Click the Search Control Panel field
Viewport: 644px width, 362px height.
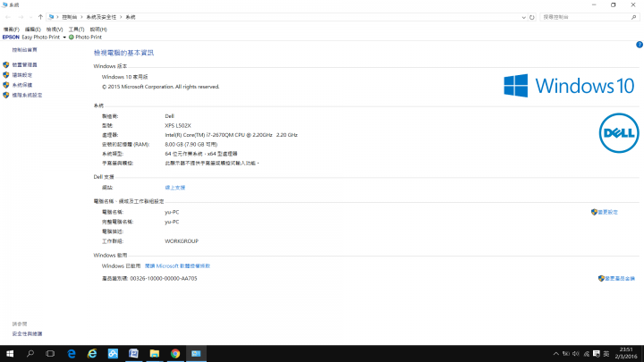click(589, 17)
